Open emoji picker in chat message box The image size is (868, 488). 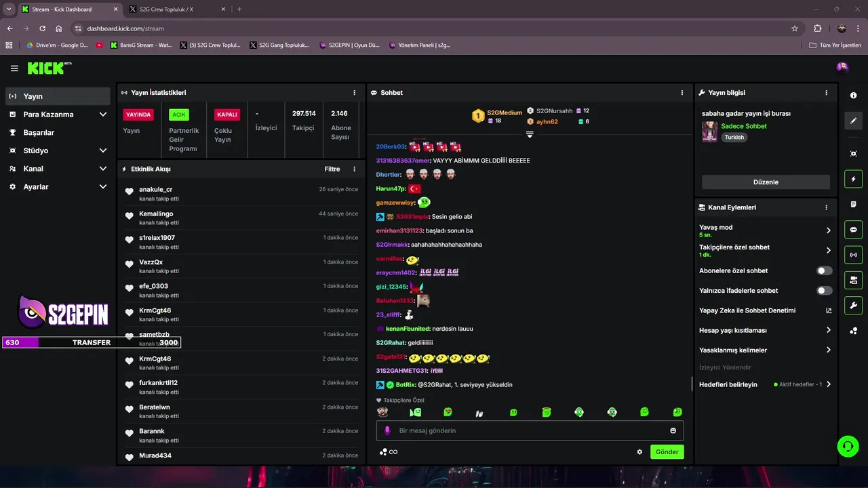pyautogui.click(x=673, y=430)
